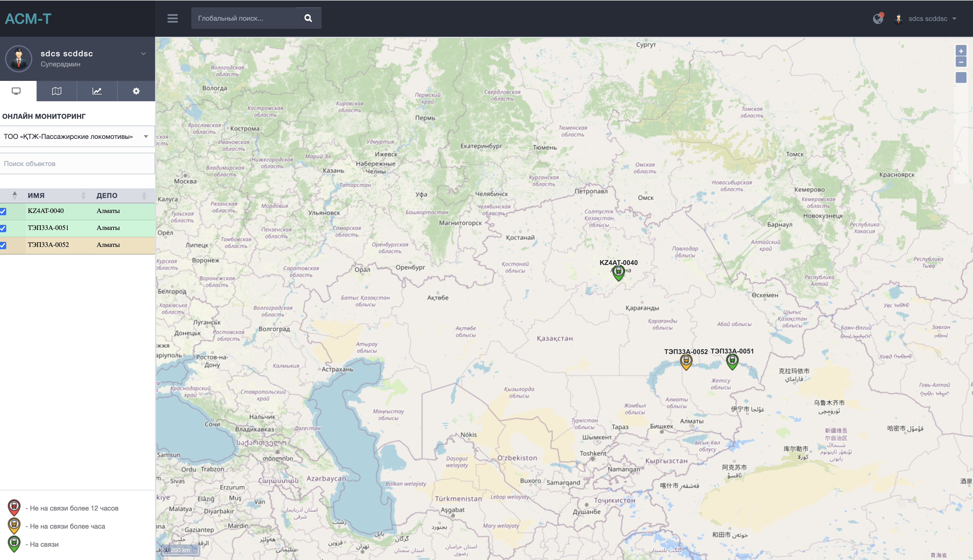Uncheck the KZ4AT-0040 checkbox
This screenshot has width=973, height=560.
tap(3, 211)
